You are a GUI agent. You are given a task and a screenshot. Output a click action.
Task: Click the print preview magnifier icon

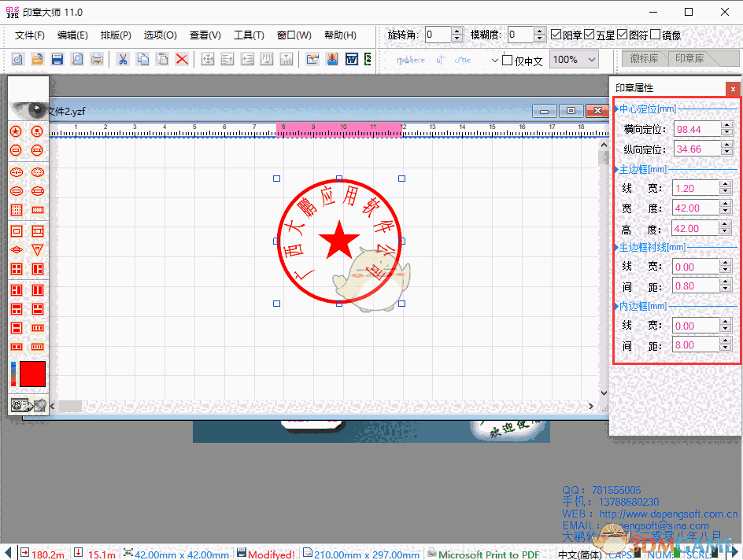click(x=77, y=59)
